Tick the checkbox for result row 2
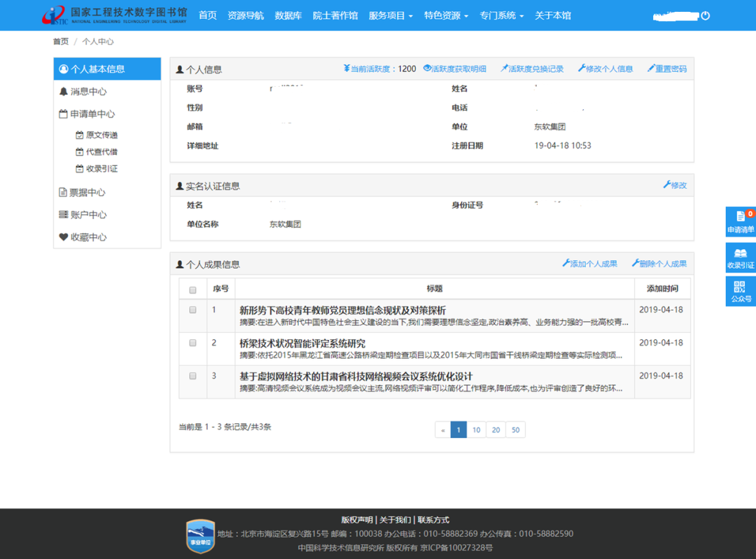 (193, 343)
